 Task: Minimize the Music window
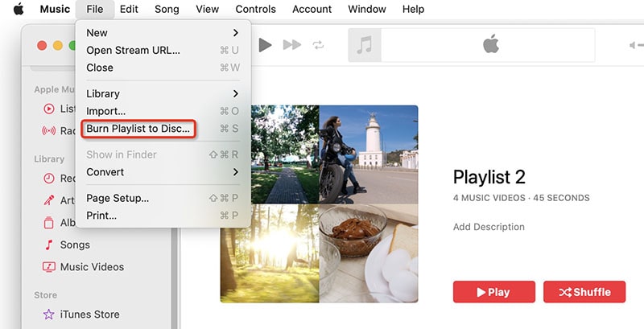pos(58,46)
